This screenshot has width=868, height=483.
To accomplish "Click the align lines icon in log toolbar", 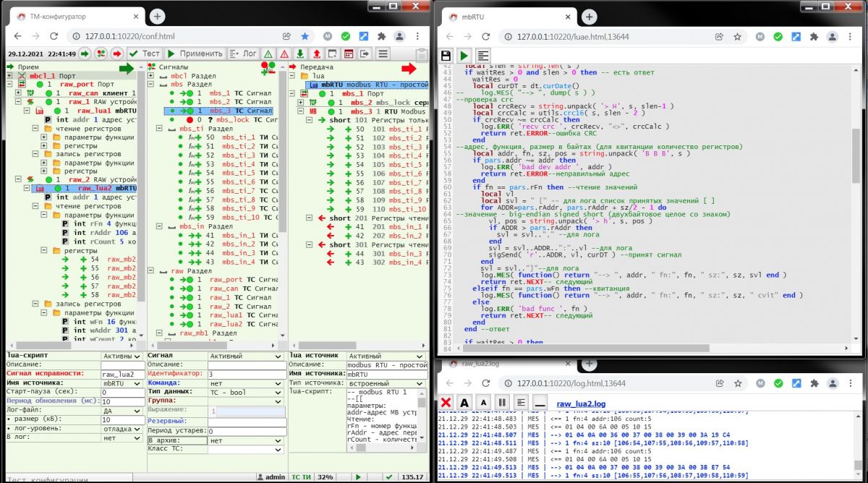I will click(520, 402).
